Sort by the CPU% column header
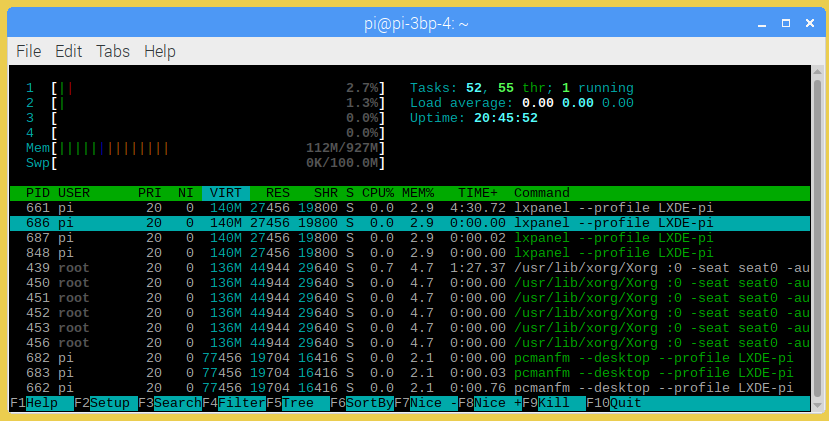829x421 pixels. 377,193
